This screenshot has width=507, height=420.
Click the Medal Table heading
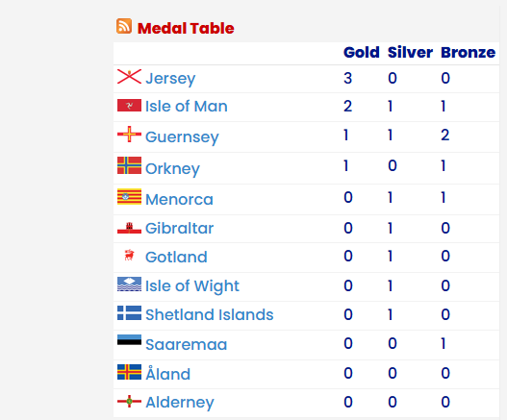[186, 28]
